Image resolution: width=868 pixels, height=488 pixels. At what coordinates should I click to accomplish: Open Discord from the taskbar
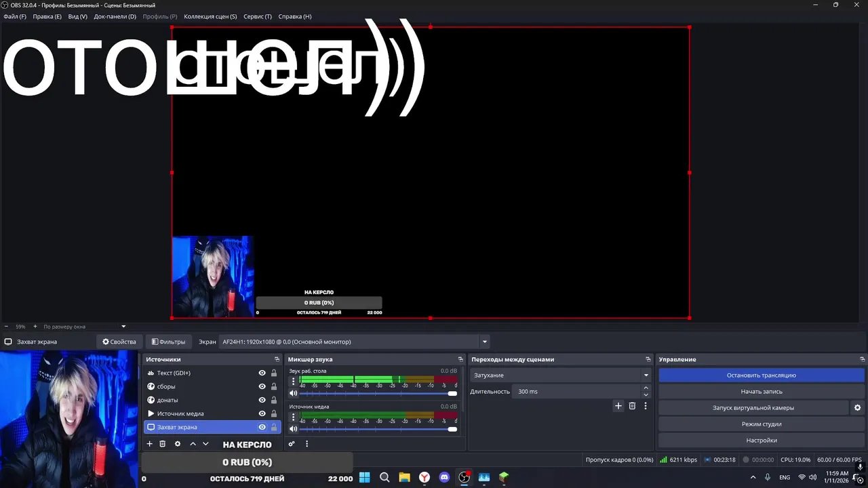[x=444, y=477]
